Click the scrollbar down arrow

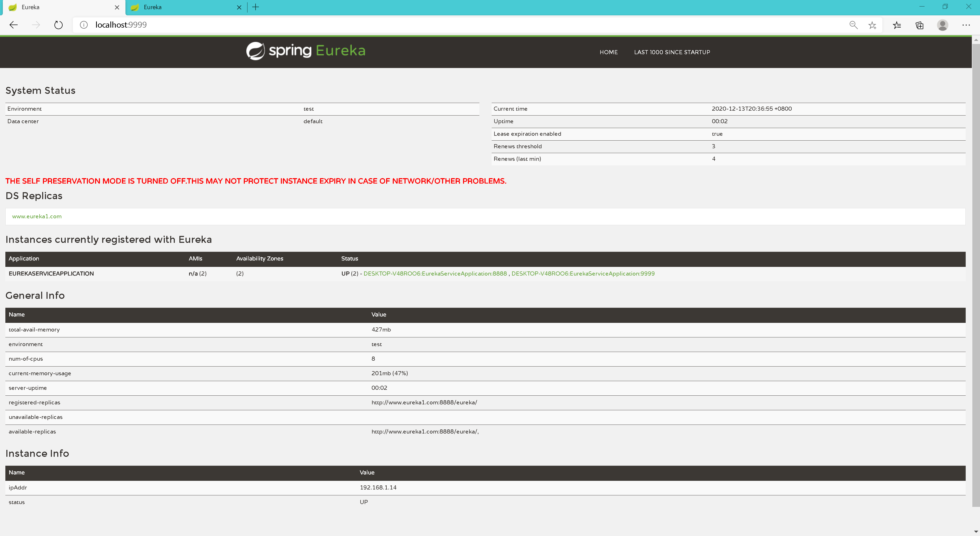(976, 532)
